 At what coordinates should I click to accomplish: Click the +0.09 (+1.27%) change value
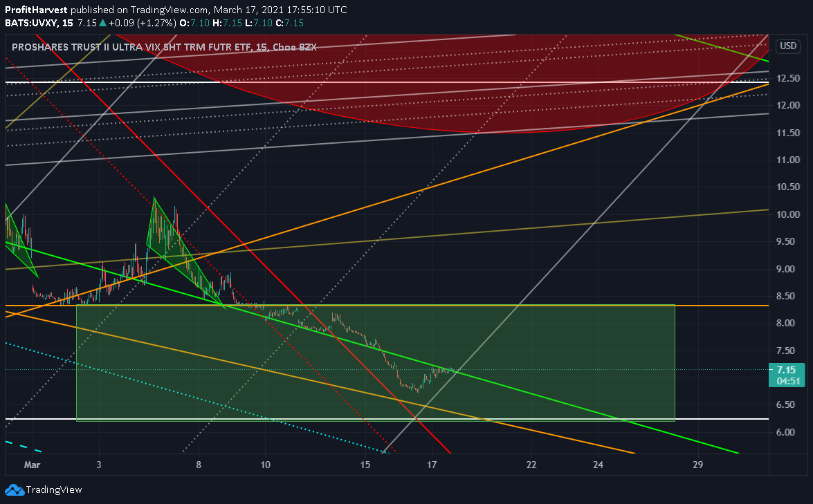tap(142, 23)
